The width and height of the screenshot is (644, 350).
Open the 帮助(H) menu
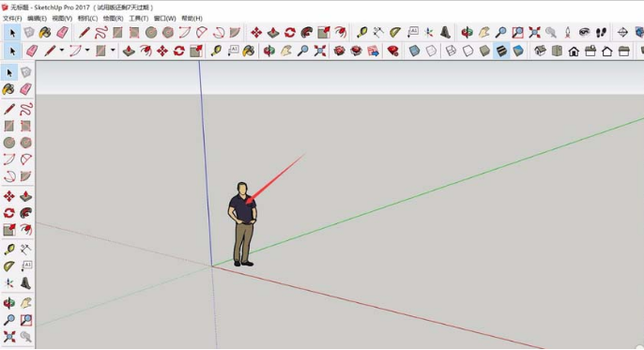(192, 19)
